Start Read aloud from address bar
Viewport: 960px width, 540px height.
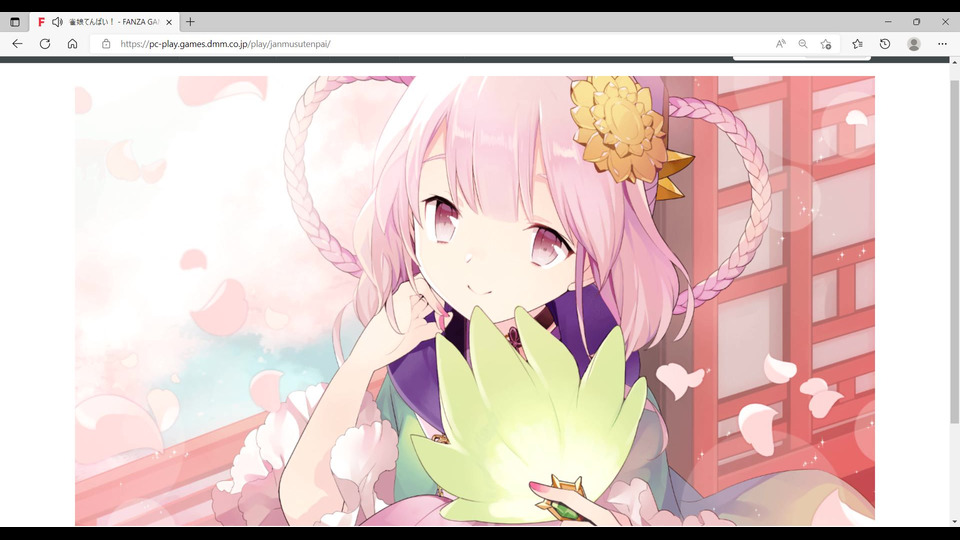coord(781,44)
